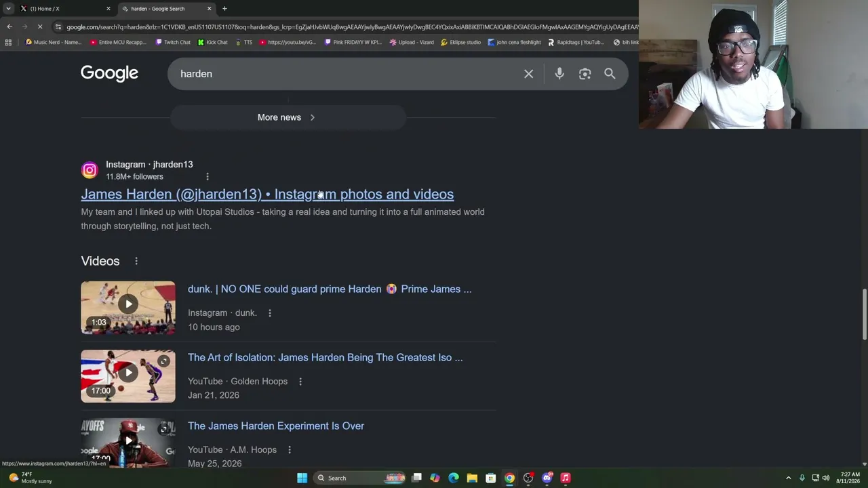Open File Explorer from the taskbar
Screen dimensions: 868x488
(x=472, y=478)
